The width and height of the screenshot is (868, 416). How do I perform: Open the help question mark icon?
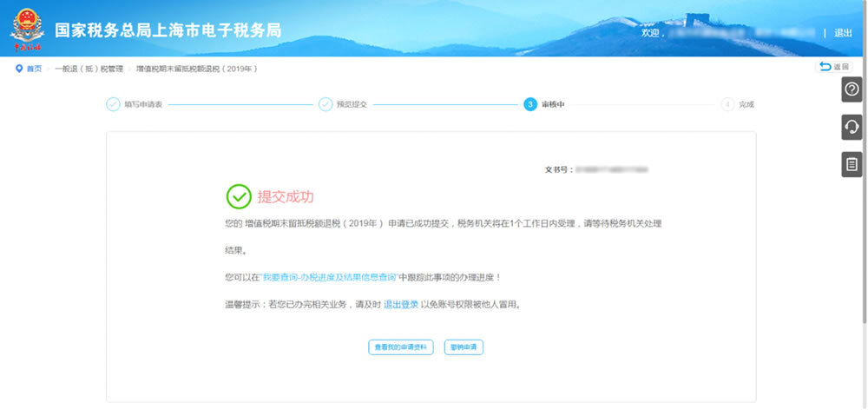click(x=852, y=89)
